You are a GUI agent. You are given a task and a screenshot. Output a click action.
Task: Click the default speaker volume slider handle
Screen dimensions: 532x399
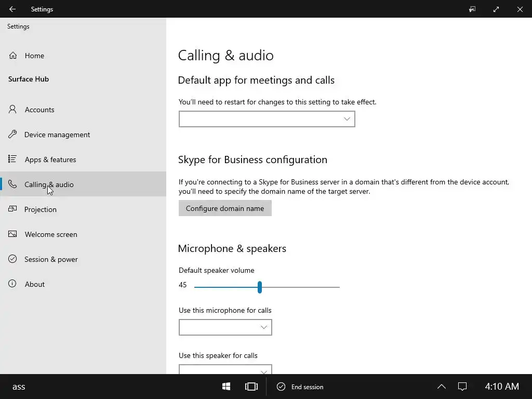(260, 287)
